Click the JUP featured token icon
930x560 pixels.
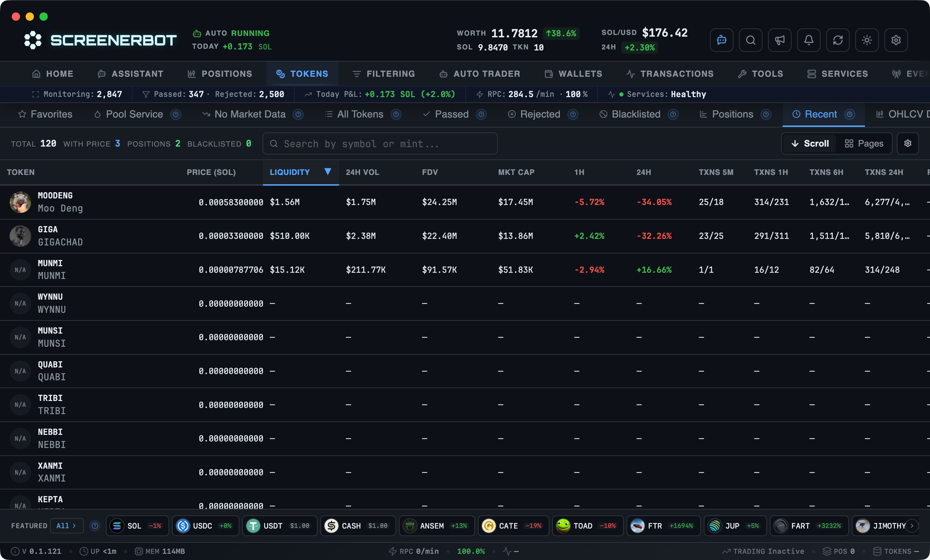pyautogui.click(x=714, y=526)
